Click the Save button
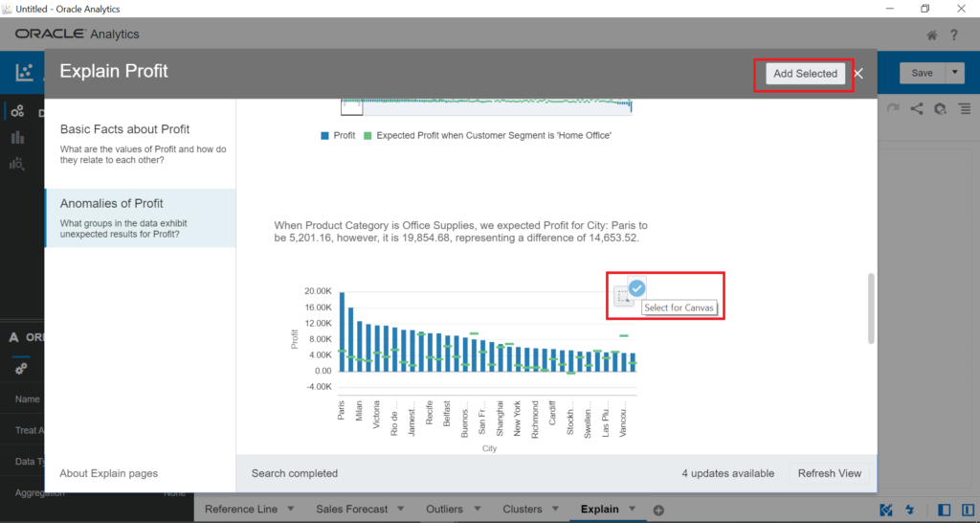 point(922,73)
